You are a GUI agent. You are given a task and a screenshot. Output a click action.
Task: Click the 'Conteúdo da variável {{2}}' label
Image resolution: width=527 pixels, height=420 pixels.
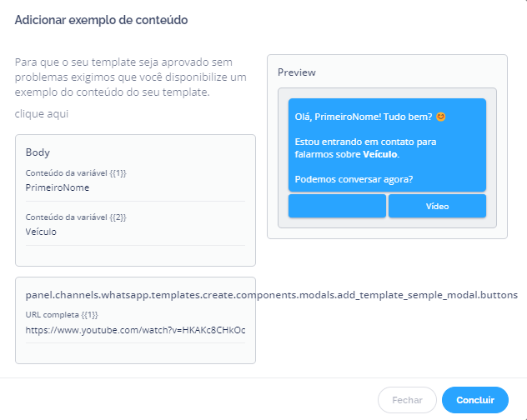click(x=76, y=217)
